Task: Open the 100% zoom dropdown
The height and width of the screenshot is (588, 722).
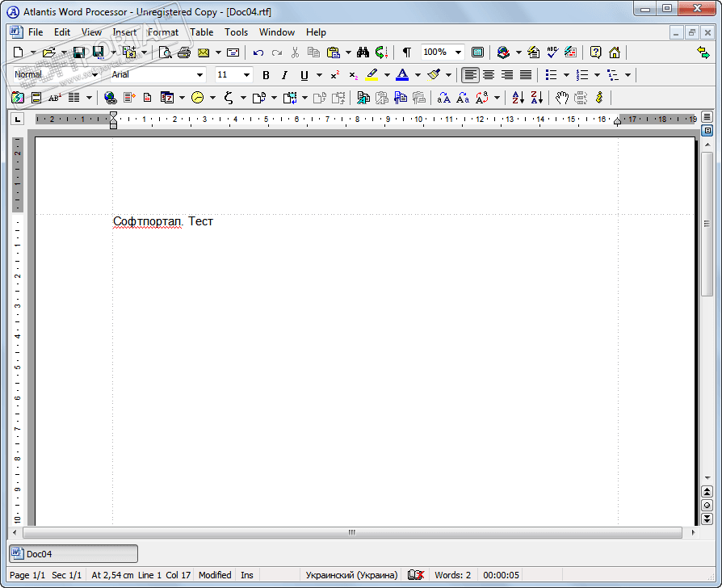Action: click(458, 52)
